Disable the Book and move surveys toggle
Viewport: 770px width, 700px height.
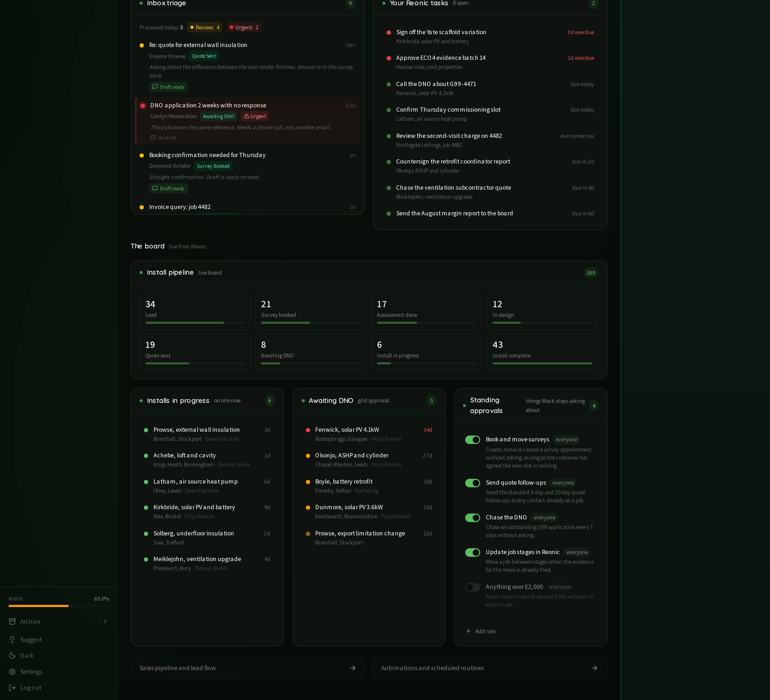click(472, 440)
